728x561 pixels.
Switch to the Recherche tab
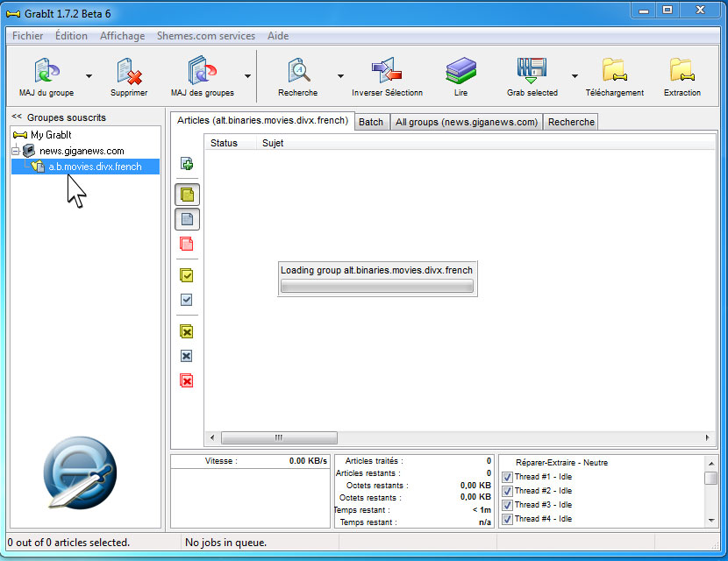[x=571, y=122]
